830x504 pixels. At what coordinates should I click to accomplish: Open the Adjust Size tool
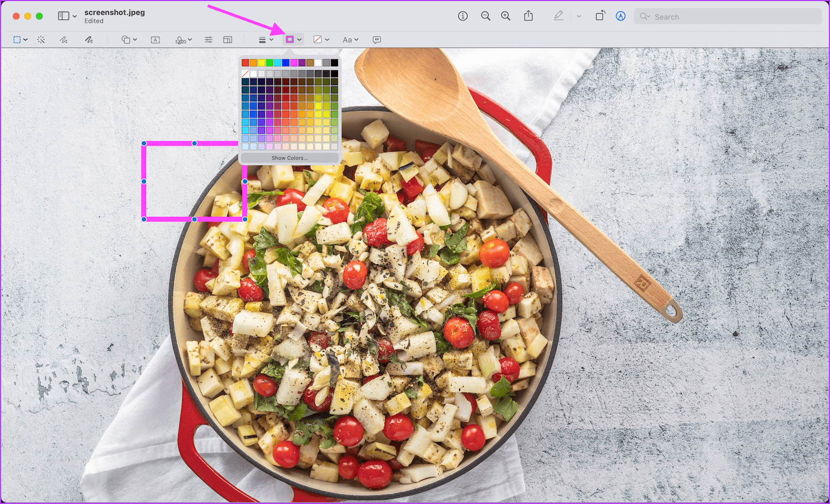227,40
